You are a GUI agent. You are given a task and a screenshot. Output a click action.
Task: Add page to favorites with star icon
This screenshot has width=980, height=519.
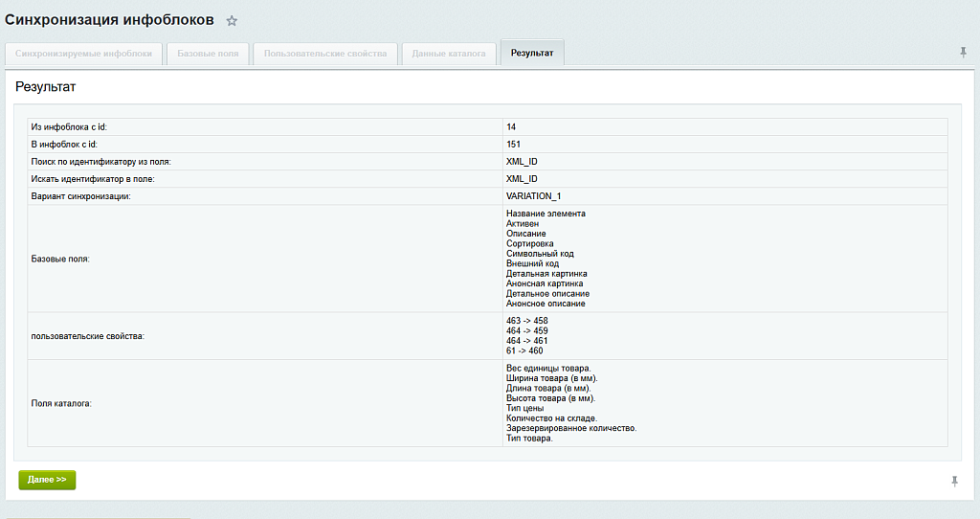[232, 21]
